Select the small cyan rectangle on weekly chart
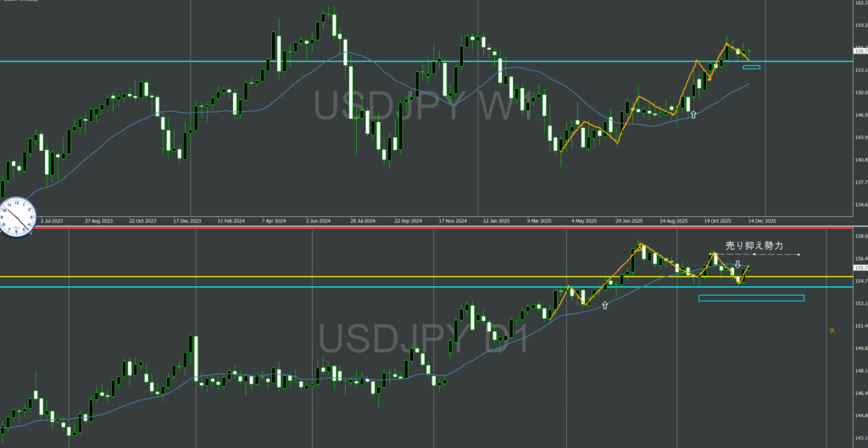This screenshot has width=868, height=448. [751, 67]
